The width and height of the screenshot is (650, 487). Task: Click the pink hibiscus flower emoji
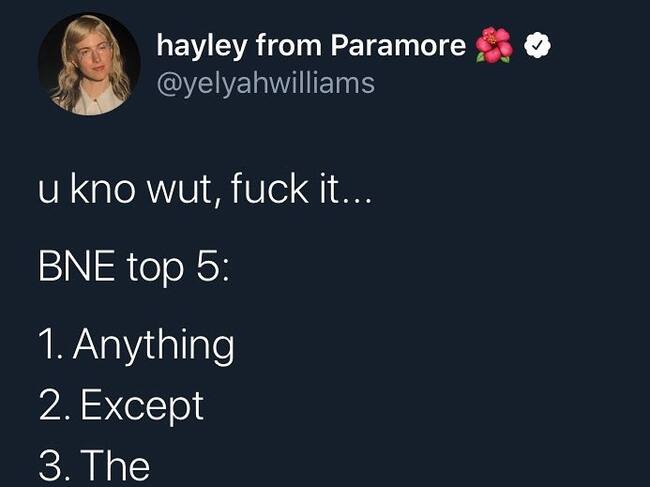point(493,45)
